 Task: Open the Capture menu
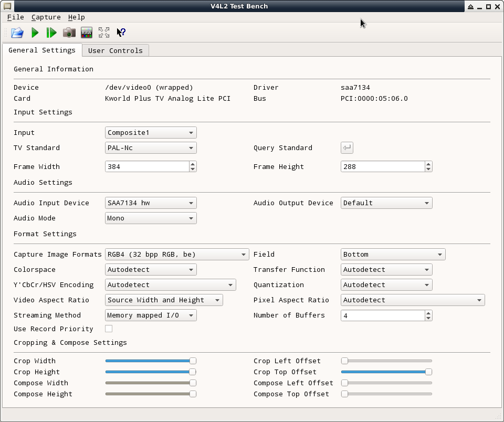[46, 17]
